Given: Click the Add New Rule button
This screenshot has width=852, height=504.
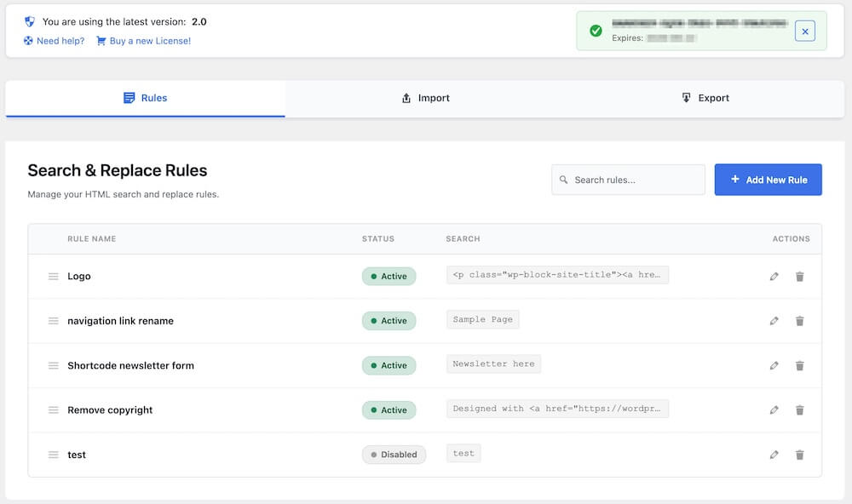Looking at the screenshot, I should [x=768, y=180].
